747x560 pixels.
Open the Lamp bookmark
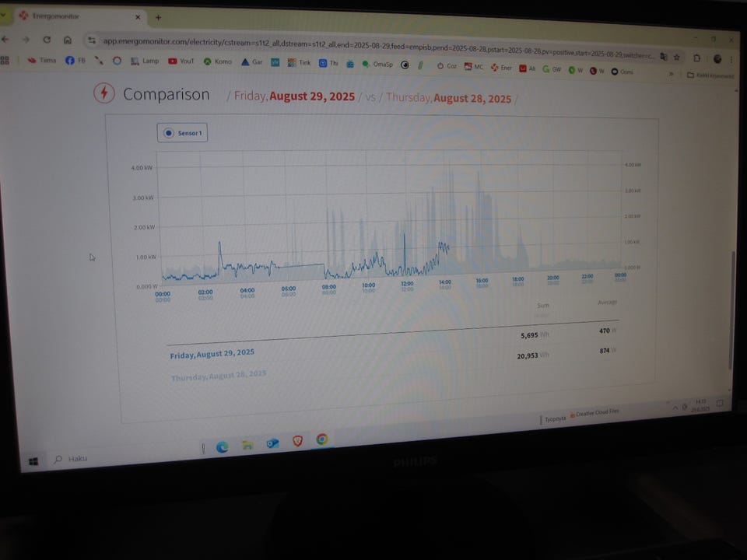tap(145, 61)
